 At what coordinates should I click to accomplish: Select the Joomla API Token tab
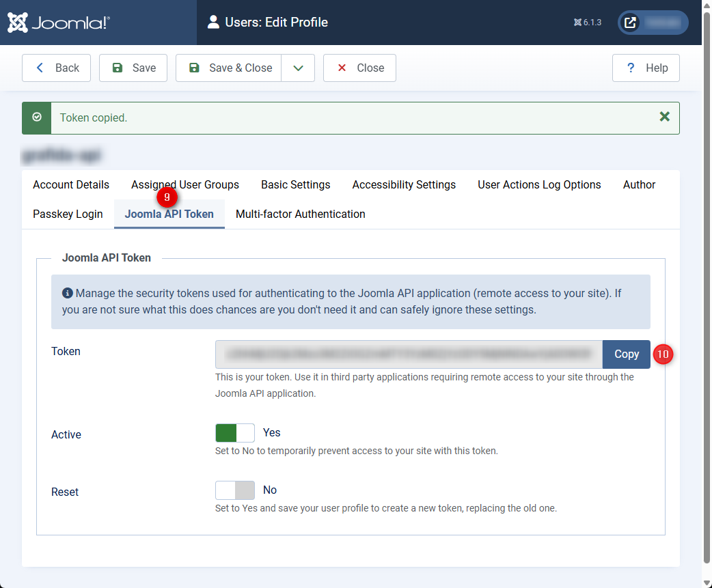click(169, 214)
